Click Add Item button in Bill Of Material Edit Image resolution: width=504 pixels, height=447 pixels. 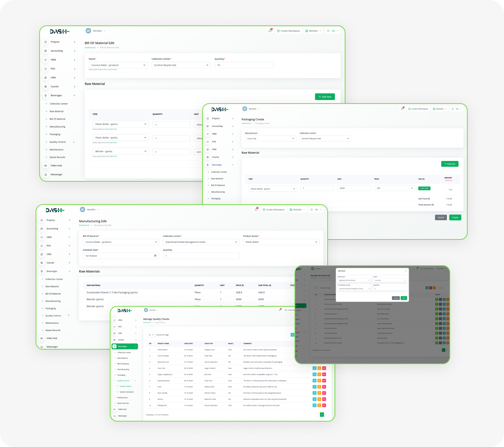pos(325,97)
